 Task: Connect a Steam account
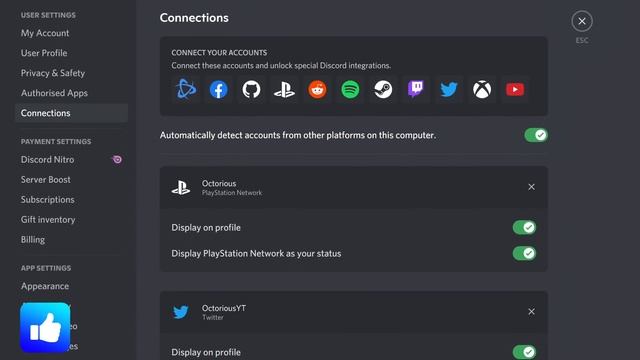(x=383, y=89)
